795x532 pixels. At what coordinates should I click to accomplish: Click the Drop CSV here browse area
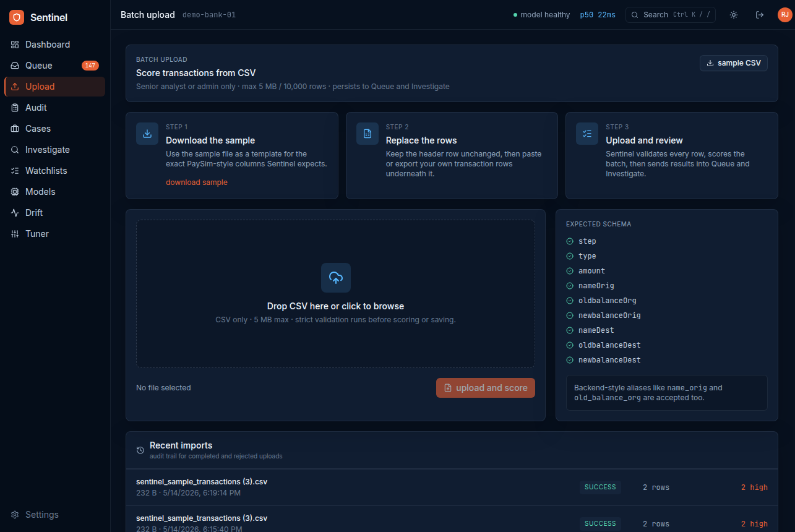pyautogui.click(x=336, y=294)
